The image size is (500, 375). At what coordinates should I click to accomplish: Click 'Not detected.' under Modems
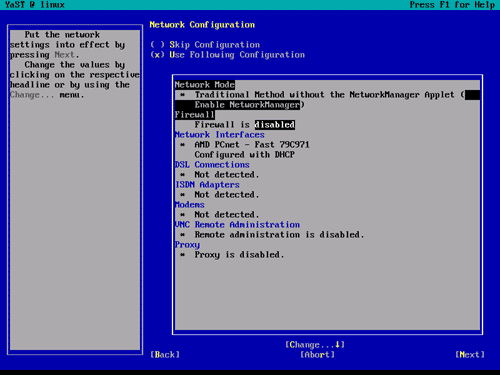click(x=227, y=215)
